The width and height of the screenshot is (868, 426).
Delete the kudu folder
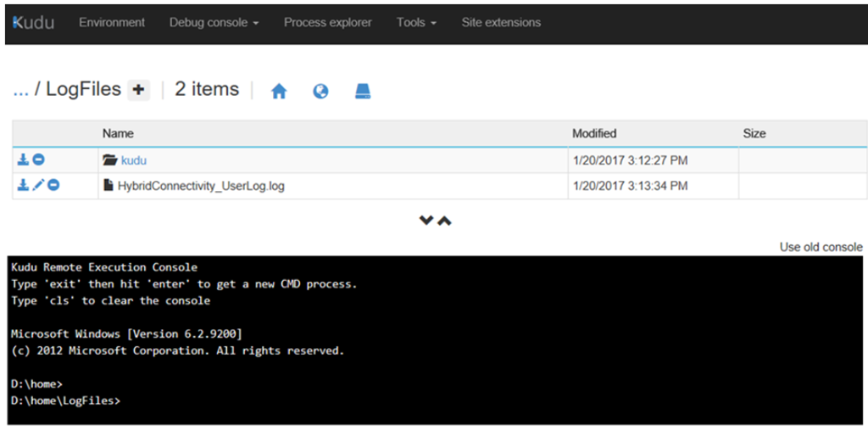[x=38, y=160]
